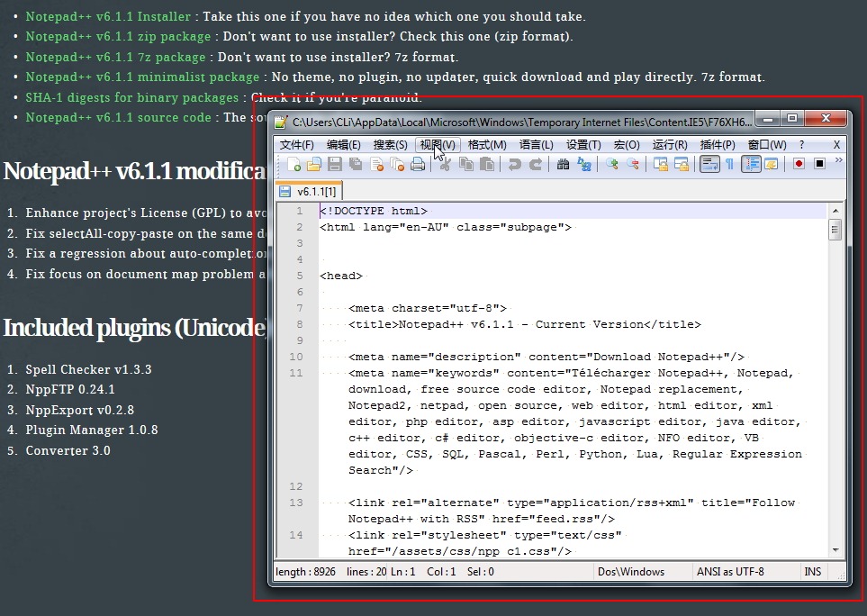
Task: Click the ANSI as UTF-8 status field
Action: (x=730, y=572)
